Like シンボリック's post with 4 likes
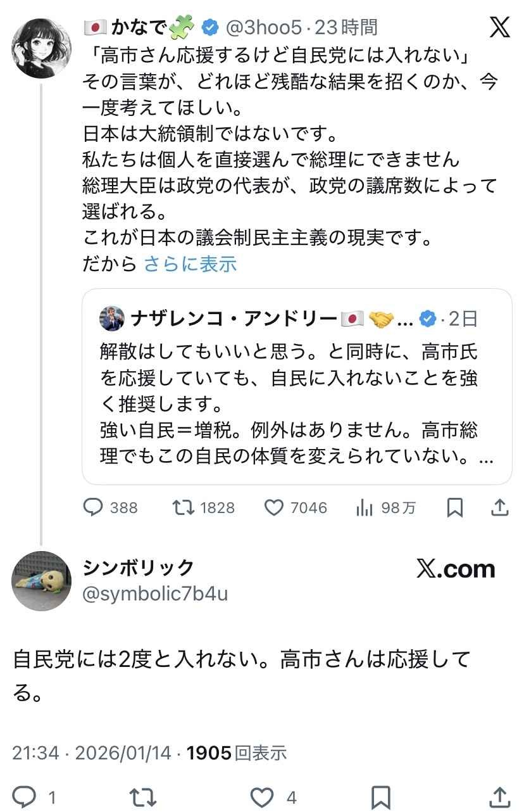Viewport: 524px width, 812px height. (x=261, y=796)
